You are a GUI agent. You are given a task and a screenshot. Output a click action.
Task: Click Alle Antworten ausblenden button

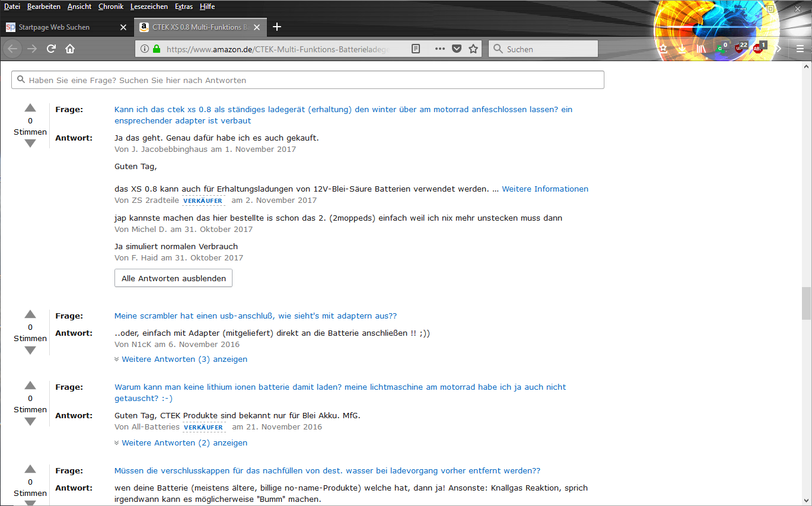[173, 278]
